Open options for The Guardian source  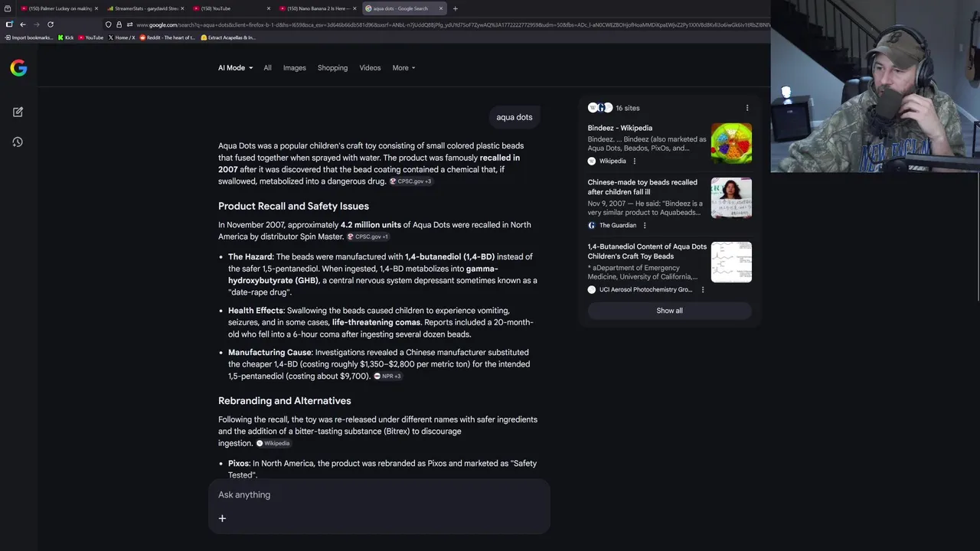644,225
